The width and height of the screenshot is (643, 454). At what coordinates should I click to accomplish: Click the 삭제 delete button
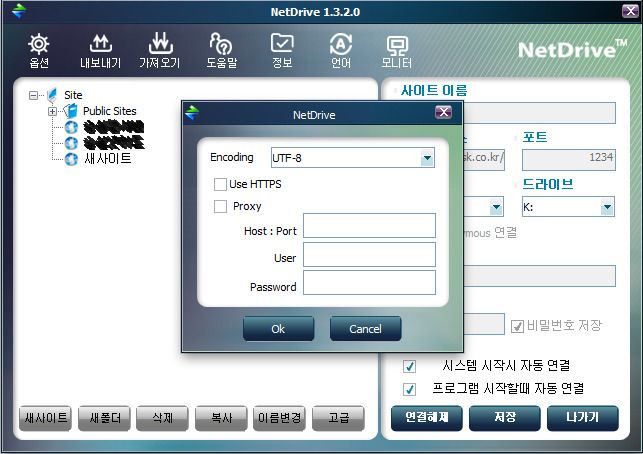(162, 418)
